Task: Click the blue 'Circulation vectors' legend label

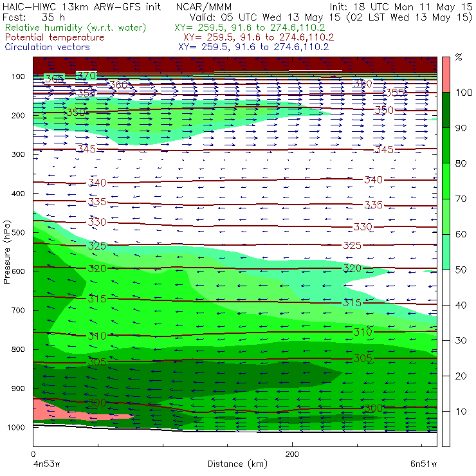Action: [48, 47]
